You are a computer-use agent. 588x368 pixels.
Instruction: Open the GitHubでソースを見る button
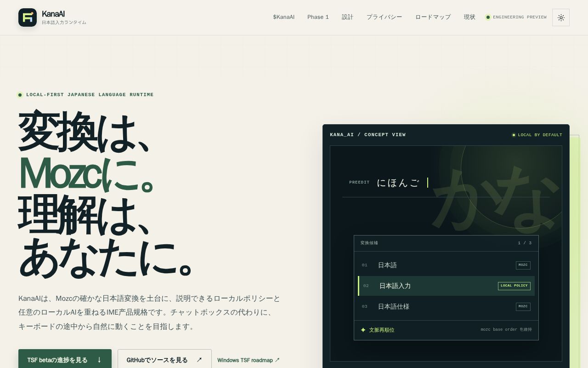164,360
